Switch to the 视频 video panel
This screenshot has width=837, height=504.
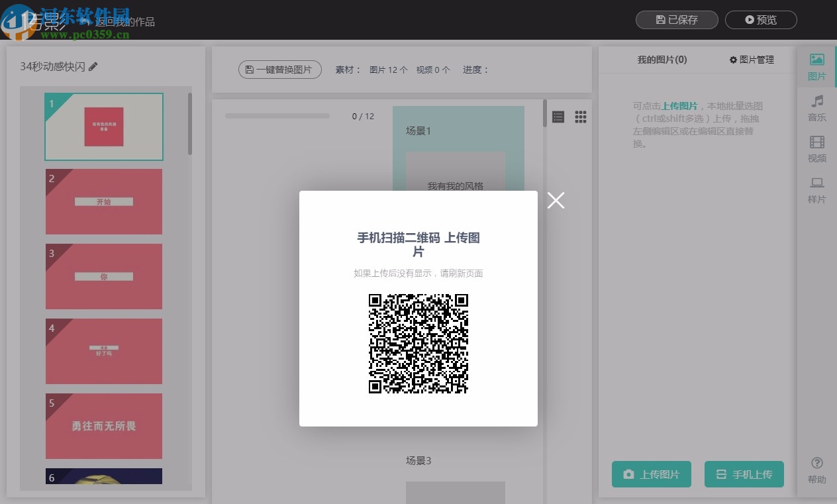(816, 150)
